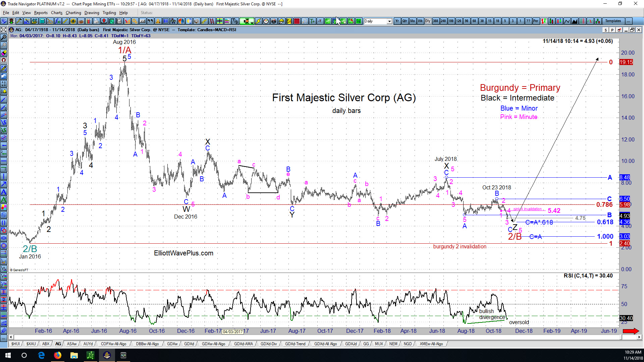Image resolution: width=644 pixels, height=362 pixels.
Task: Toggle the Dly daily timeframe button
Action: [428, 21]
